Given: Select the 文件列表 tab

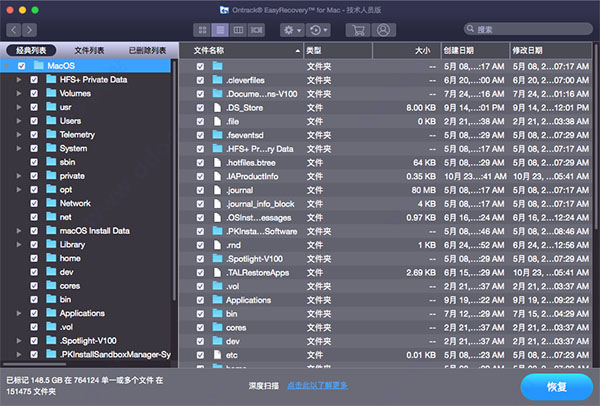Looking at the screenshot, I should [x=89, y=50].
